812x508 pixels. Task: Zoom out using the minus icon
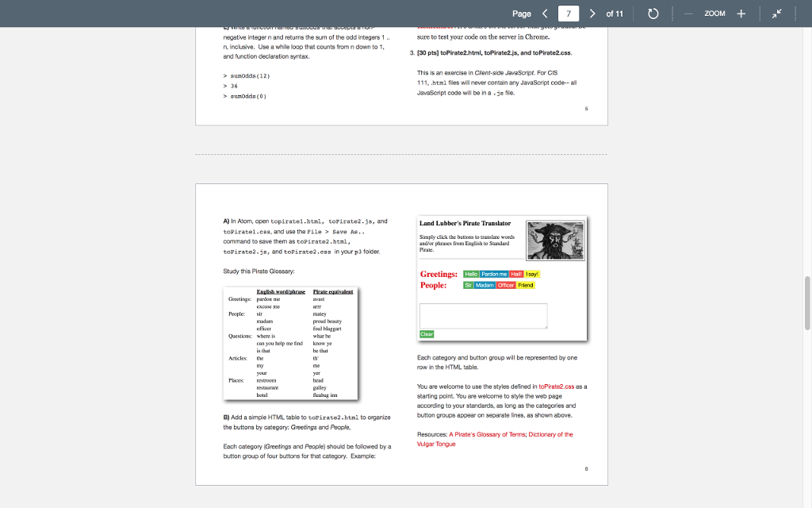tap(688, 13)
